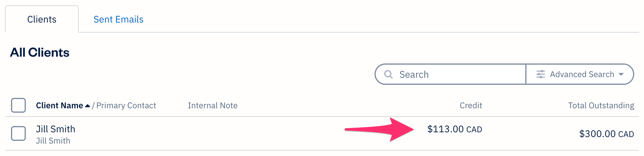This screenshot has width=644, height=156.
Task: Click the sort arrow beside Client Name
Action: point(88,106)
